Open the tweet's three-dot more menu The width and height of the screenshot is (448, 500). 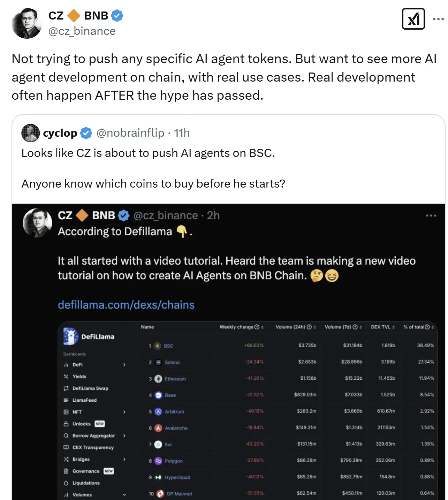pyautogui.click(x=438, y=19)
